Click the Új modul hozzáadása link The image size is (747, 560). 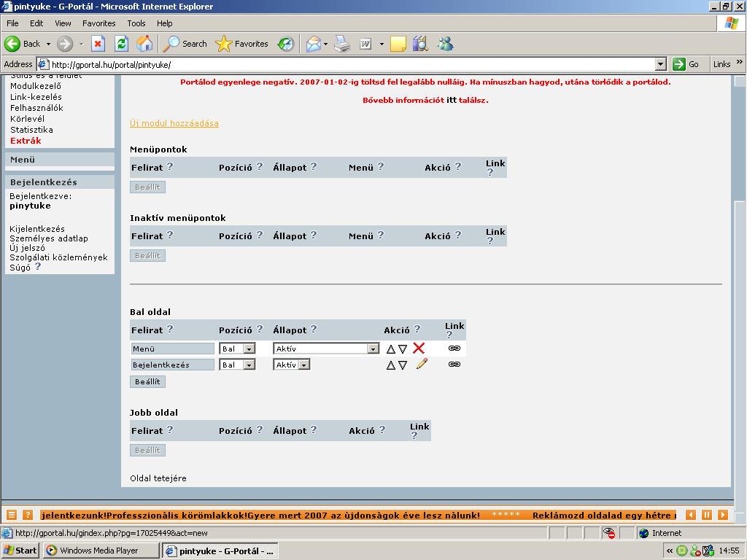[174, 123]
